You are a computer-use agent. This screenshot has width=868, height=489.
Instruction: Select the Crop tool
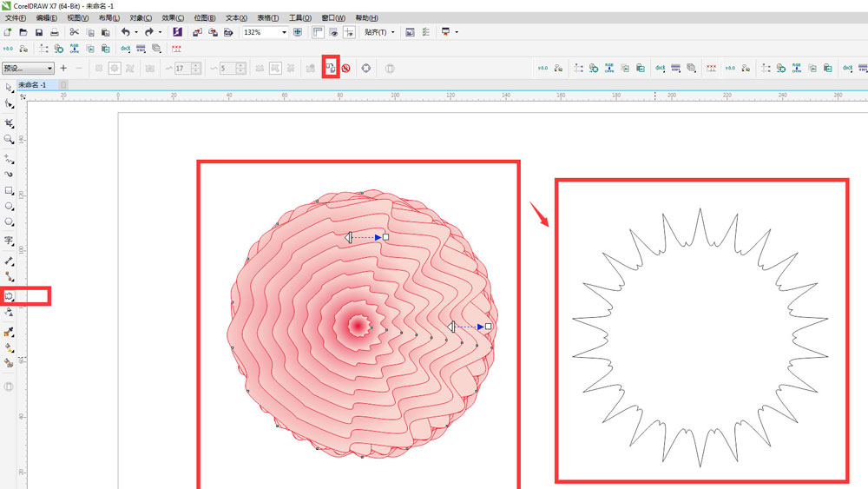click(9, 122)
